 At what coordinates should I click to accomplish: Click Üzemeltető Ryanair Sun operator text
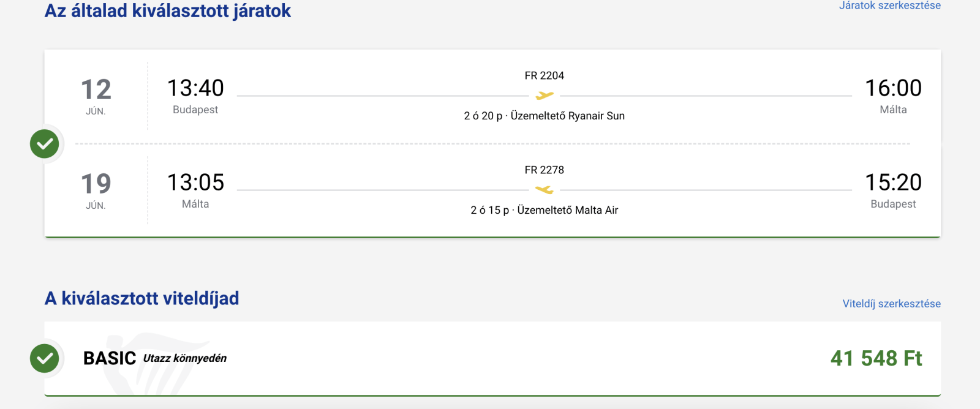pyautogui.click(x=567, y=116)
